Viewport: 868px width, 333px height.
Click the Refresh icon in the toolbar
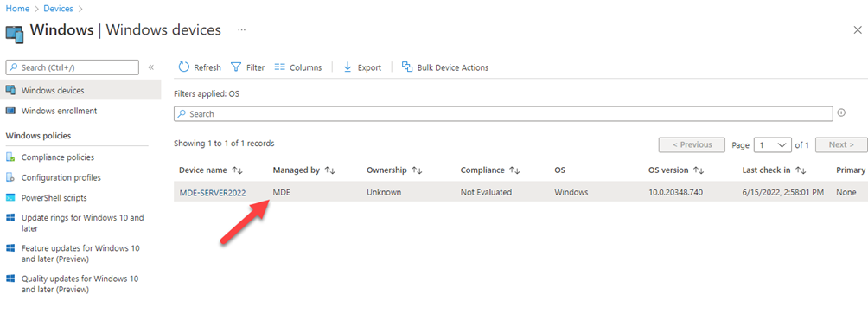click(184, 67)
